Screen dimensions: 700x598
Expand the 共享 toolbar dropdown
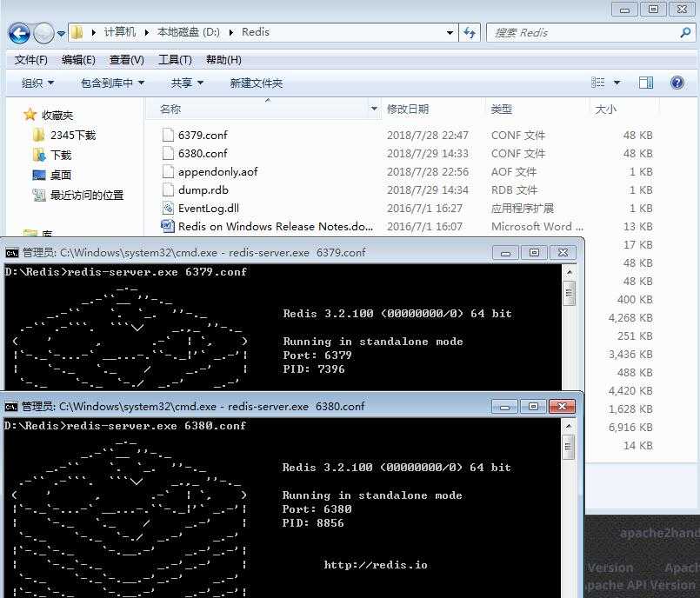(187, 83)
